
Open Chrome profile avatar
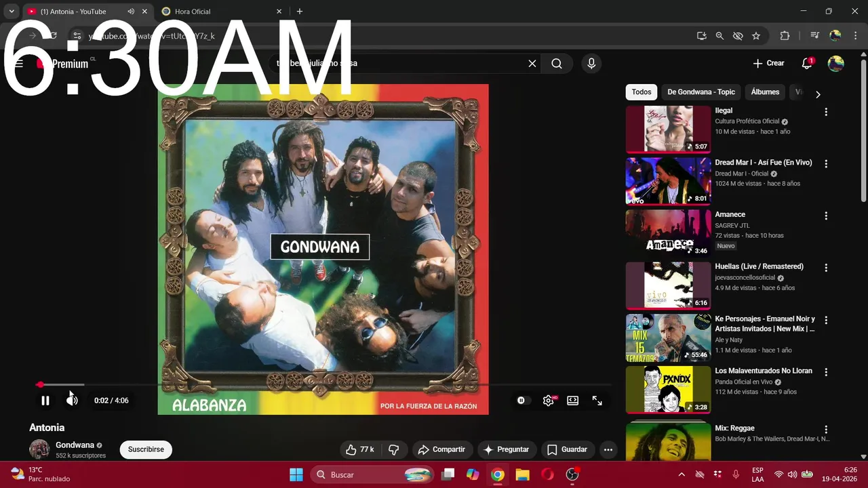[x=835, y=36]
